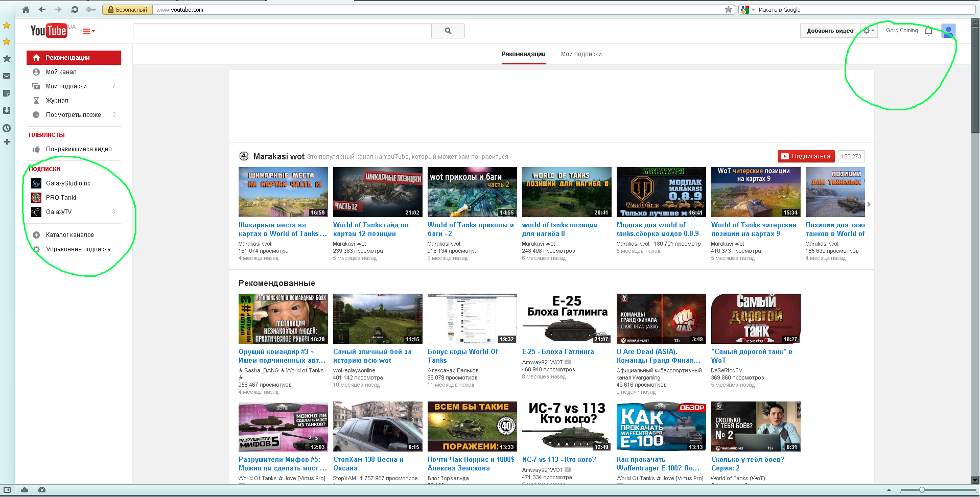Open video link Бонус коды World Of Tanks
980x497 pixels.
pyautogui.click(x=462, y=356)
